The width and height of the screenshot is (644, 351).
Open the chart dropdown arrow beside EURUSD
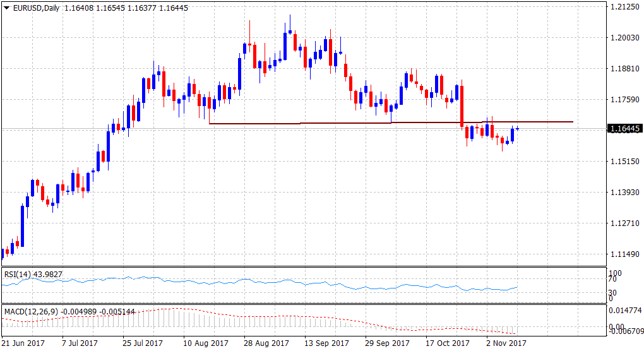[6, 8]
